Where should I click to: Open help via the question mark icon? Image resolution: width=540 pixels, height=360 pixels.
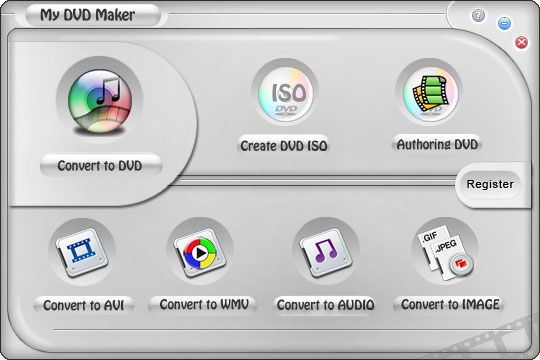tap(478, 16)
